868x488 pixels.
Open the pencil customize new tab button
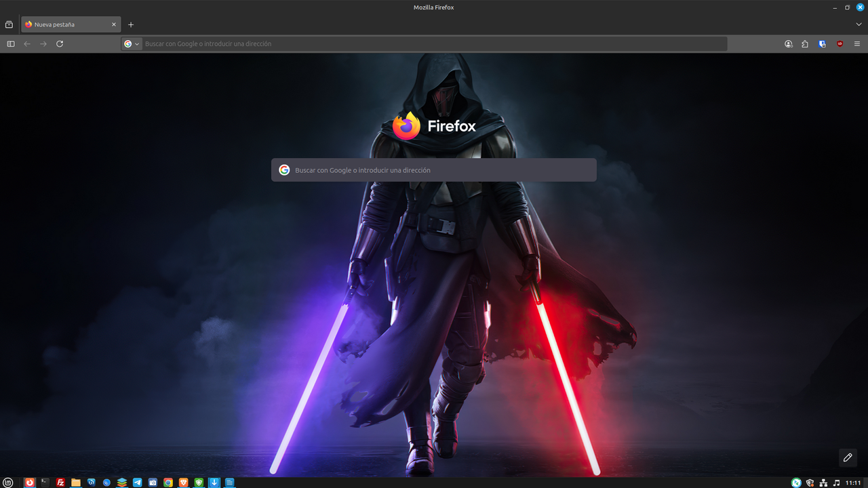click(x=848, y=457)
